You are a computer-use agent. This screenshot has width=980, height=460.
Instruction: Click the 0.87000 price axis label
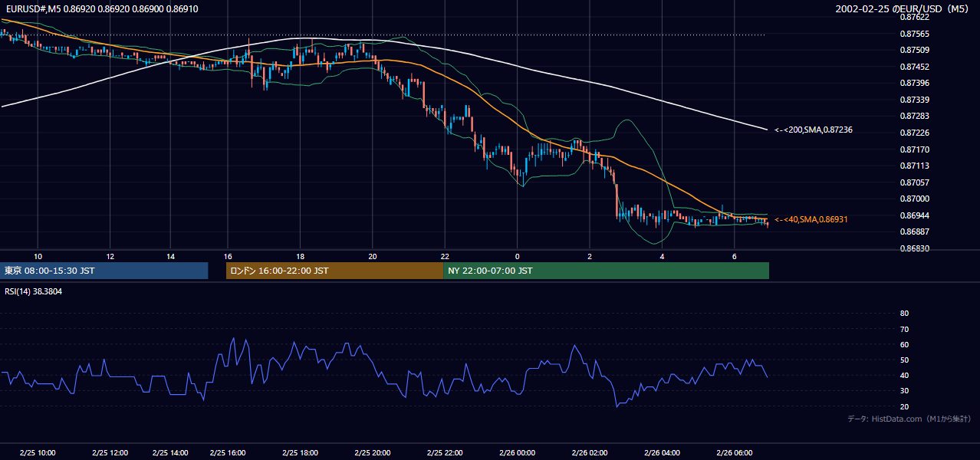[914, 199]
